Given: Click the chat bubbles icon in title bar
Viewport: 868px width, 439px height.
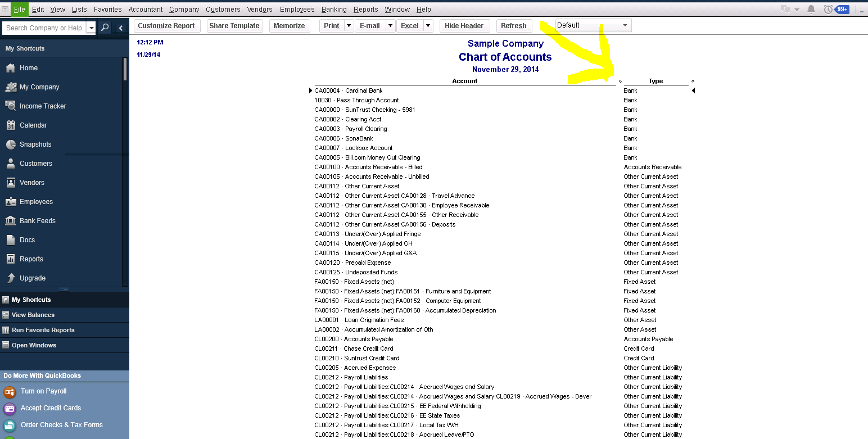Looking at the screenshot, I should coord(786,9).
